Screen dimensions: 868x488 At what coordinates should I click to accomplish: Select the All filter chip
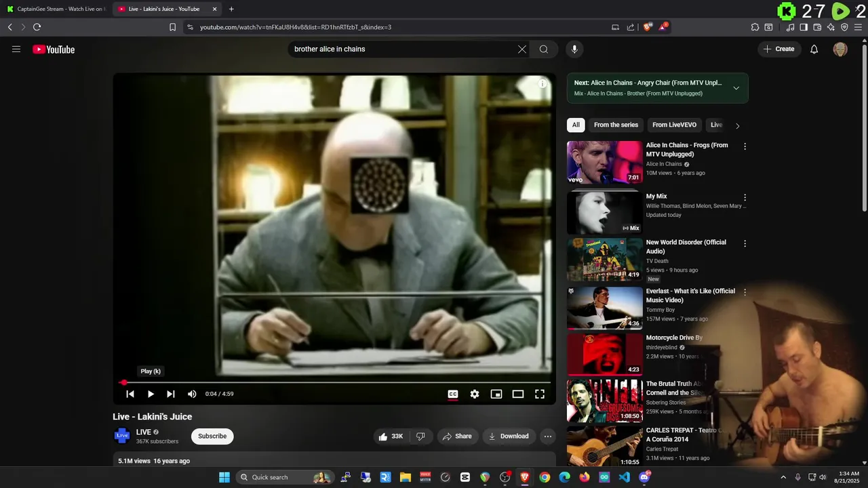[576, 125]
